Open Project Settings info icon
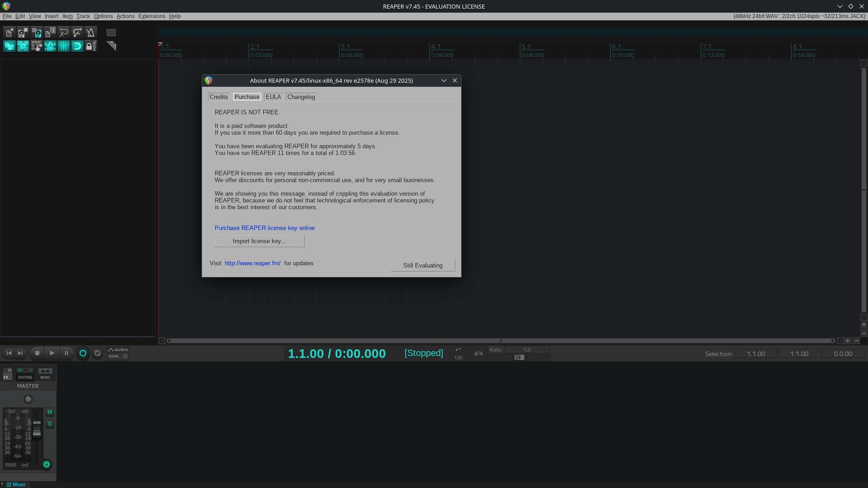The height and width of the screenshot is (488, 868). pos(50,33)
